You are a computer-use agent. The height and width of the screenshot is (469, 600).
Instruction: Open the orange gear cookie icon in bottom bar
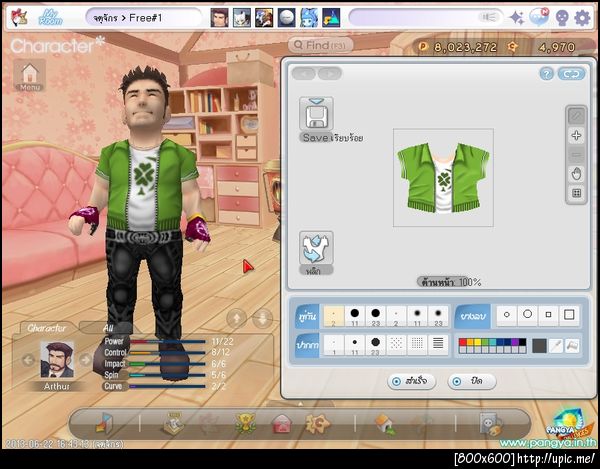(x=317, y=423)
